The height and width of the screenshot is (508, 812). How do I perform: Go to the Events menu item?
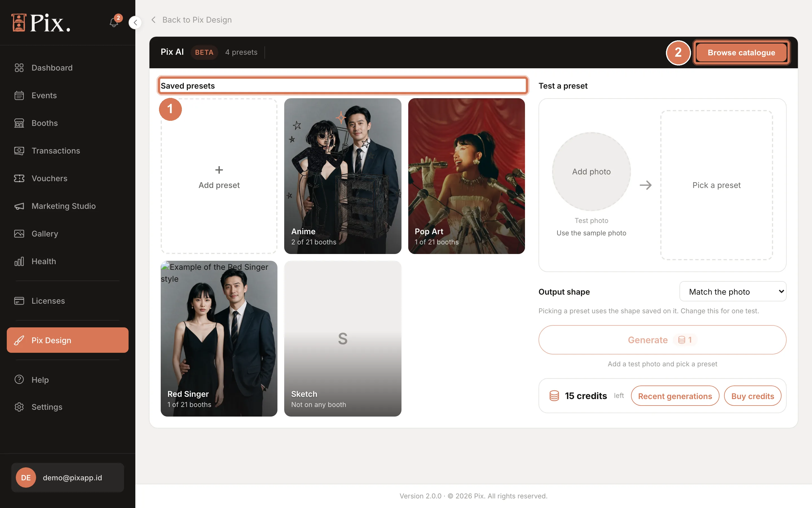click(x=67, y=95)
